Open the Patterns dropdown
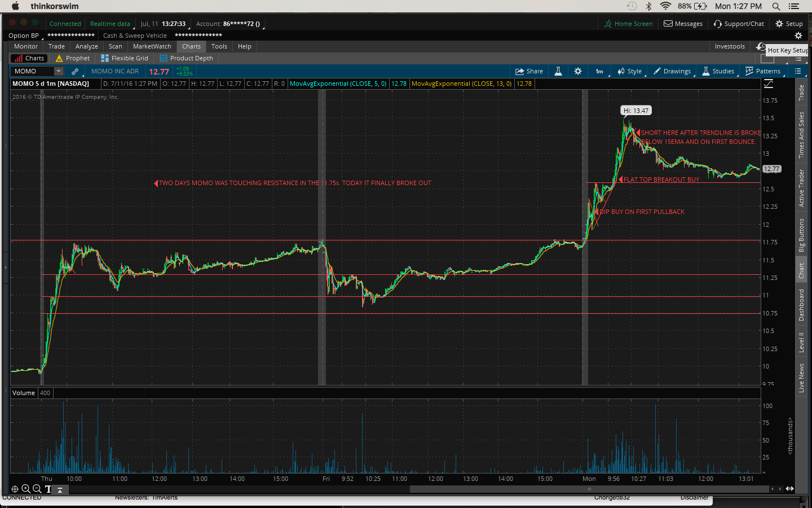Screen dimensions: 812x508 click(764, 71)
